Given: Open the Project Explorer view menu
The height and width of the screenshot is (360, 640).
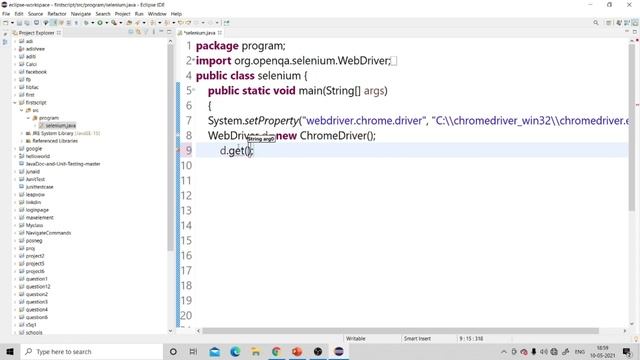Looking at the screenshot, I should (x=153, y=32).
